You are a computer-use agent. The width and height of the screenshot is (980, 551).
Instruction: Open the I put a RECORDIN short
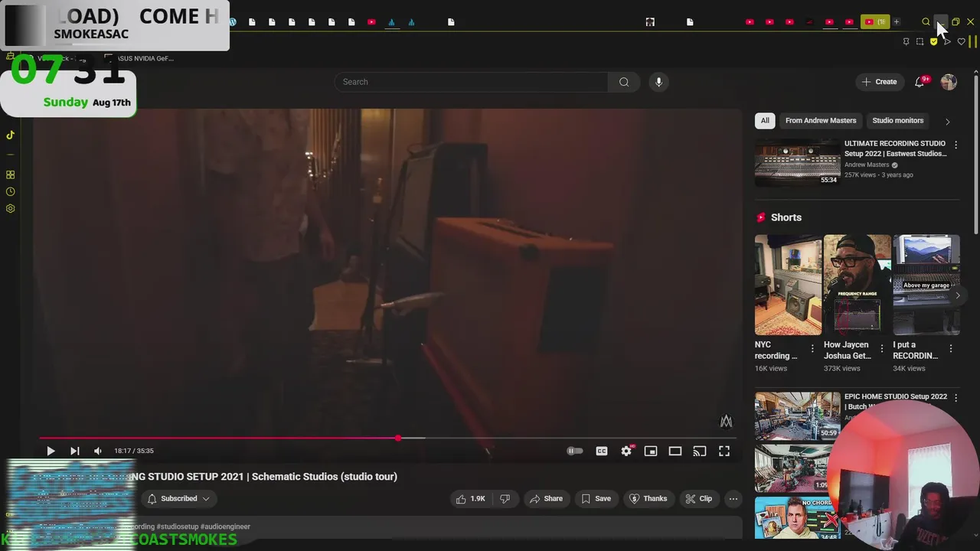(x=926, y=285)
